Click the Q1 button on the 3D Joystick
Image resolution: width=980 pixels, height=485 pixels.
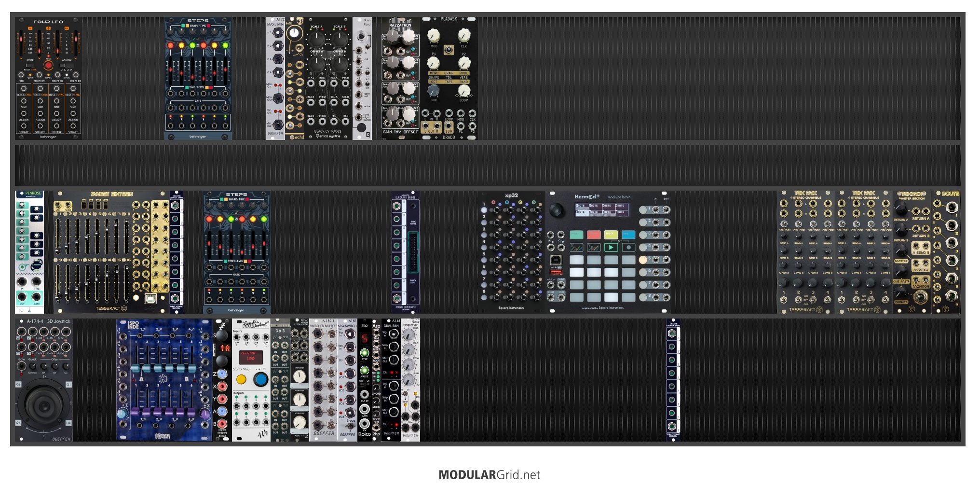(68, 385)
